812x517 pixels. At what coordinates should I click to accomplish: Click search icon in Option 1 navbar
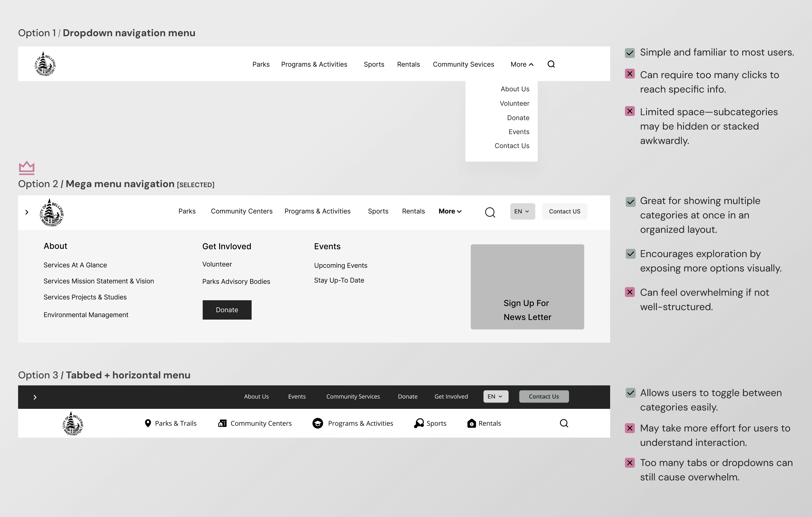(x=551, y=64)
